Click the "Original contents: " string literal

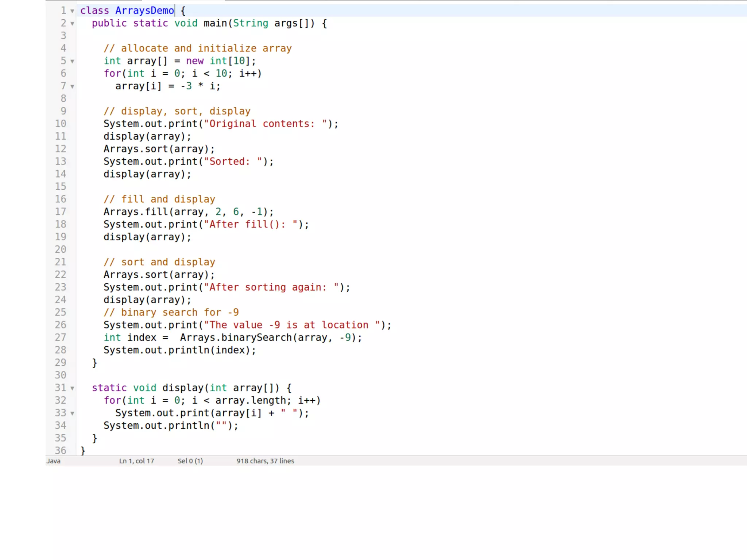(x=266, y=124)
